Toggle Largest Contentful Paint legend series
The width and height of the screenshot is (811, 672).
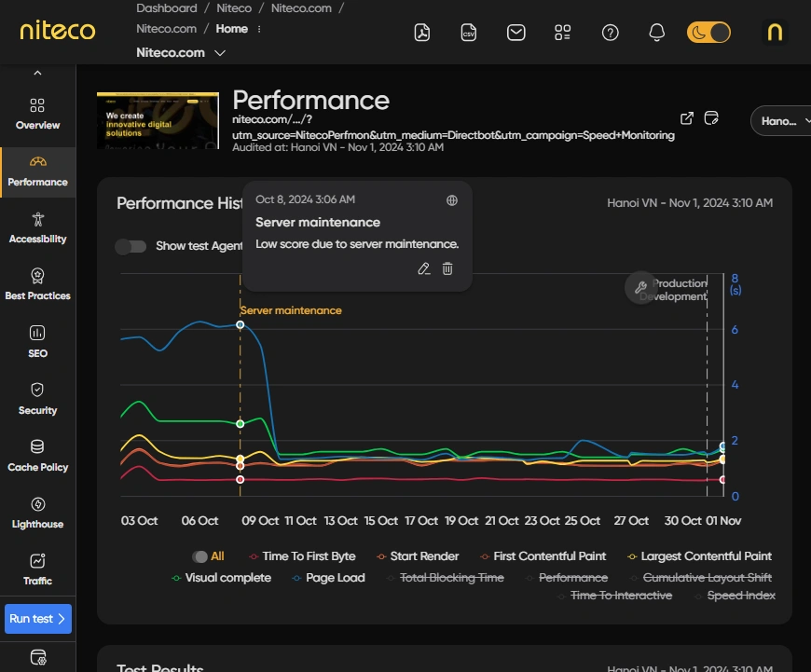[x=699, y=556]
